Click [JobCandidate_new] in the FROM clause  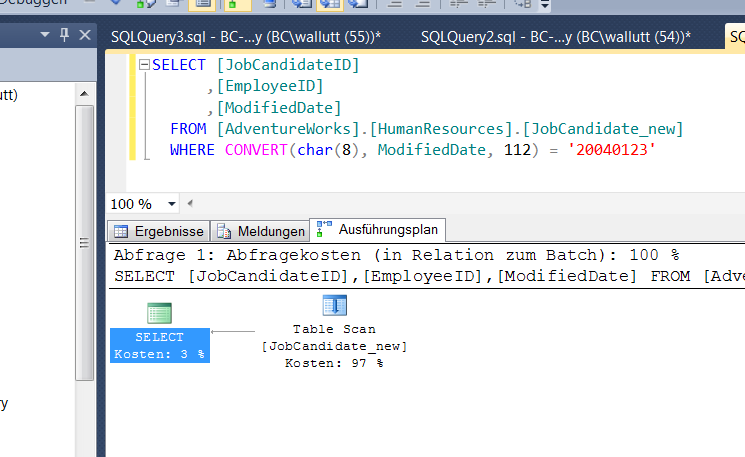(x=603, y=129)
